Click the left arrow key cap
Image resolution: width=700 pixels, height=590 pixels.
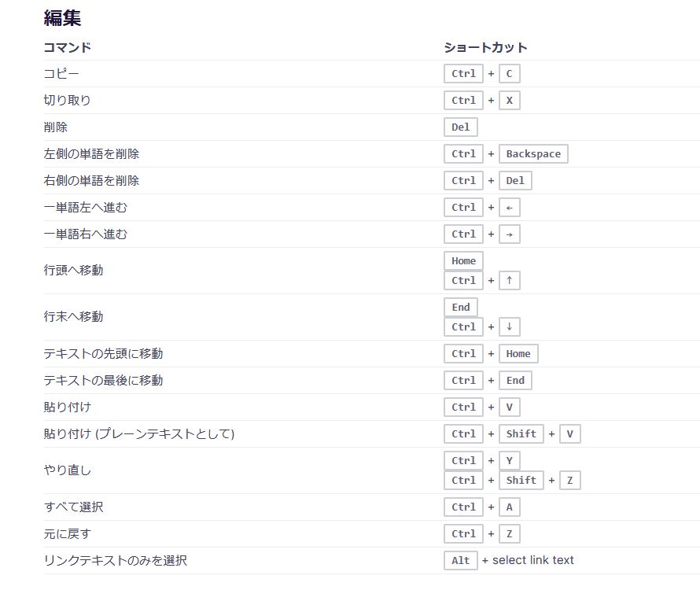[509, 208]
